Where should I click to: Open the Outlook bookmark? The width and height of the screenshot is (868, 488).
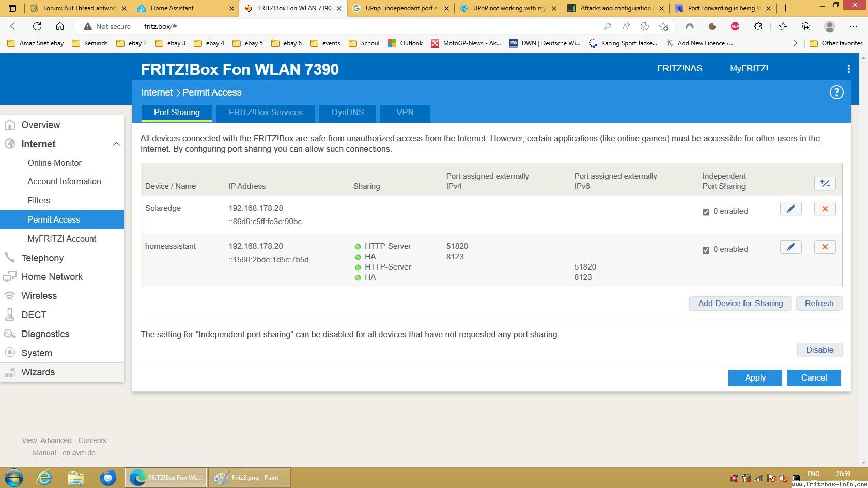pos(406,43)
